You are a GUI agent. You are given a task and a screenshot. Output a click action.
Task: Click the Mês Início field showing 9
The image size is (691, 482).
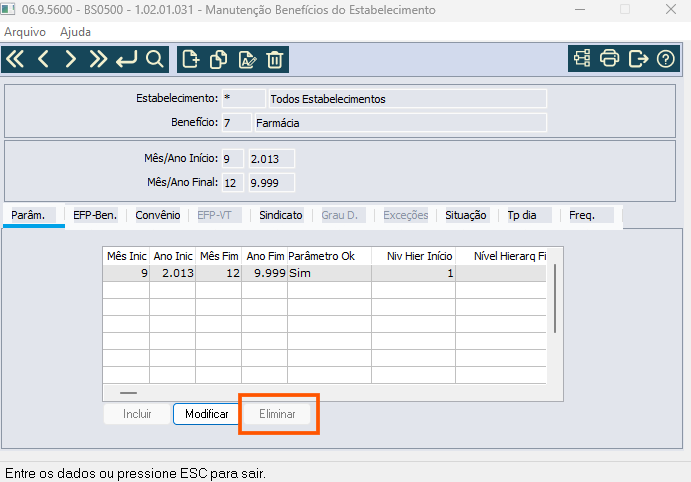click(233, 159)
